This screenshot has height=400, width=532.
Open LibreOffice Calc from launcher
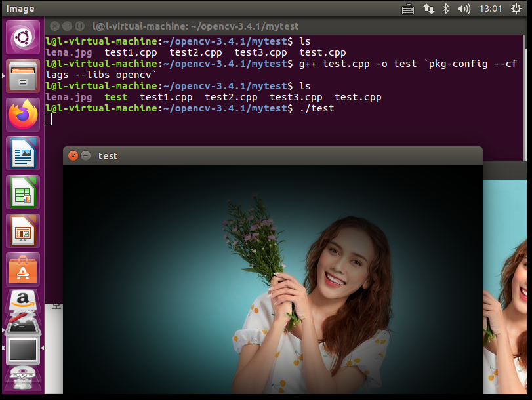click(x=23, y=192)
